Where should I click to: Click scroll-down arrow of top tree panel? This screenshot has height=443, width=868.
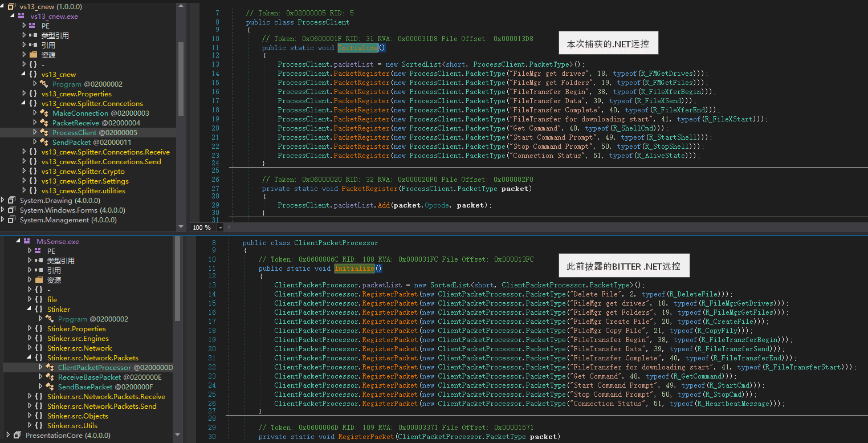(181, 226)
